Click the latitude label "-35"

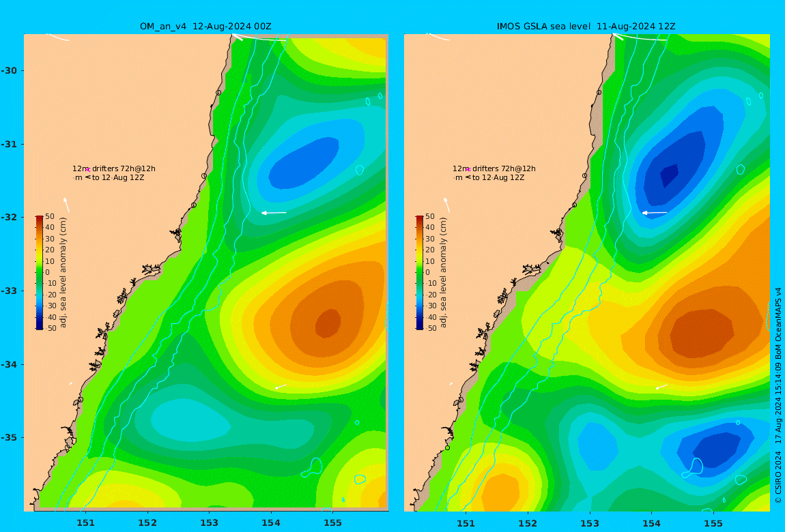click(9, 437)
